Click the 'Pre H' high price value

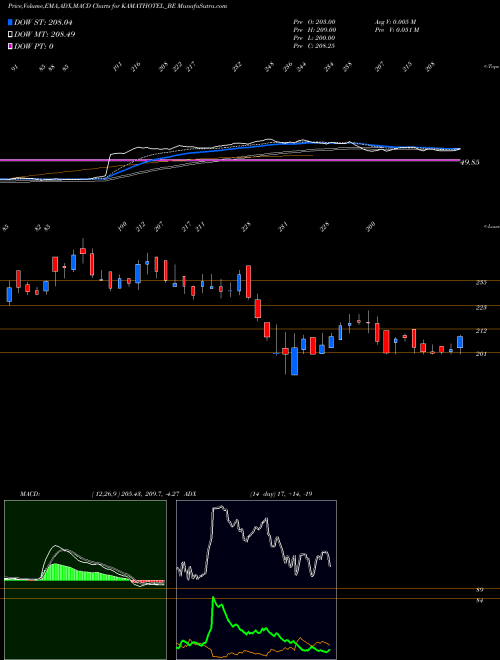click(x=314, y=29)
